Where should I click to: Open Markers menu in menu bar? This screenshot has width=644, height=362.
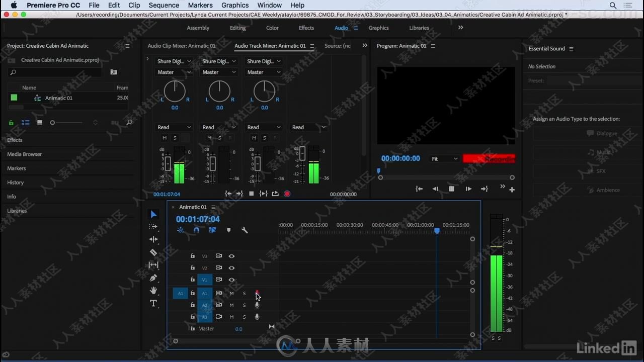[x=200, y=5]
